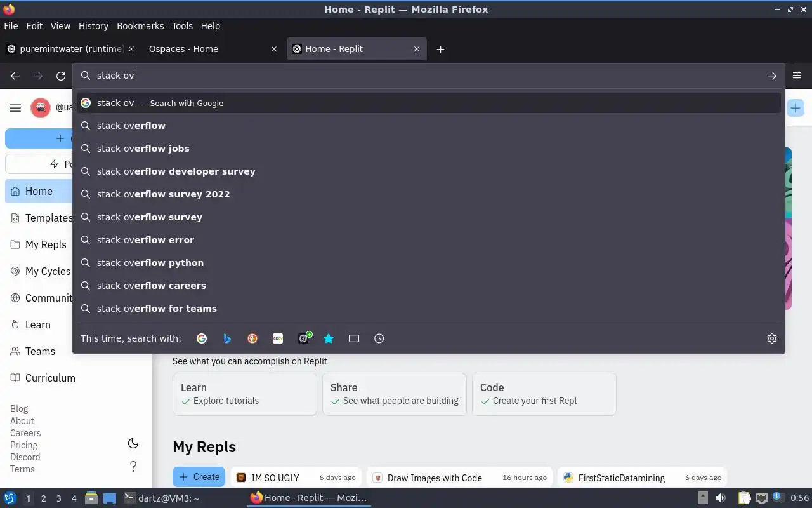Open Teams in the sidebar
The height and width of the screenshot is (508, 812).
click(x=39, y=351)
